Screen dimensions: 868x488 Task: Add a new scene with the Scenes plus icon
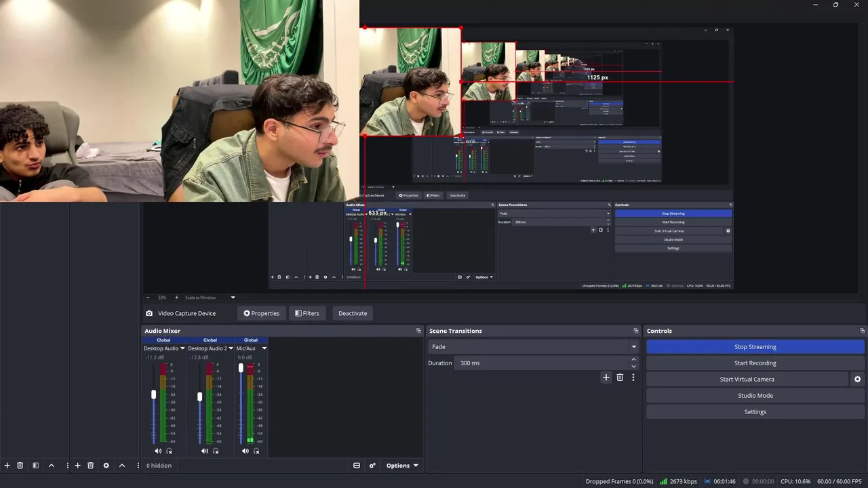pyautogui.click(x=7, y=466)
